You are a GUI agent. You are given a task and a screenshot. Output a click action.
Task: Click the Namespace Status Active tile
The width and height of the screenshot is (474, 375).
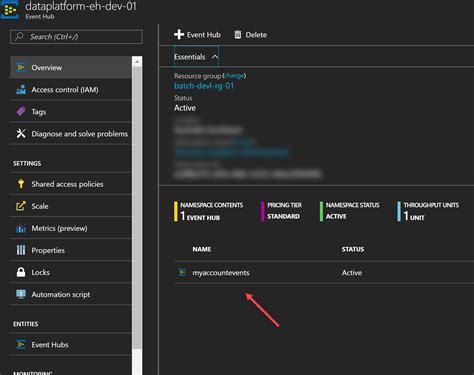coord(349,211)
